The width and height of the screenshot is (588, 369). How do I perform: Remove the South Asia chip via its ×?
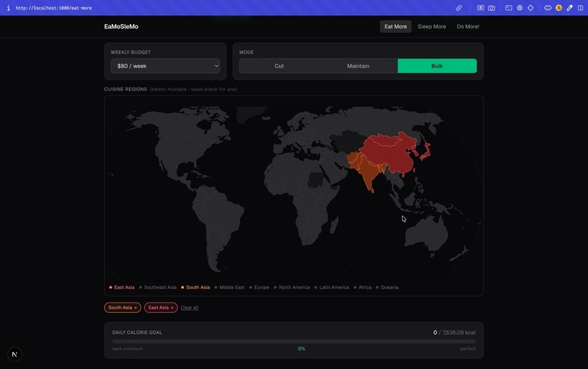[x=136, y=308]
